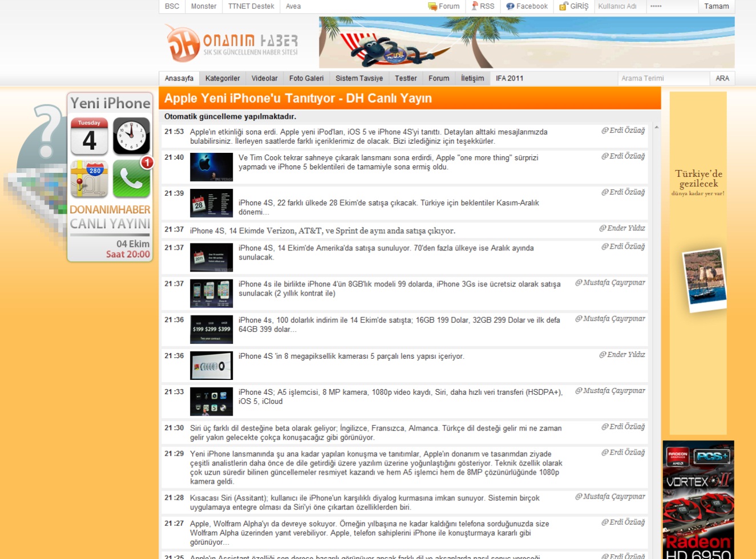This screenshot has width=756, height=559.
Task: Go to Anasayfa tab
Action: coord(179,78)
